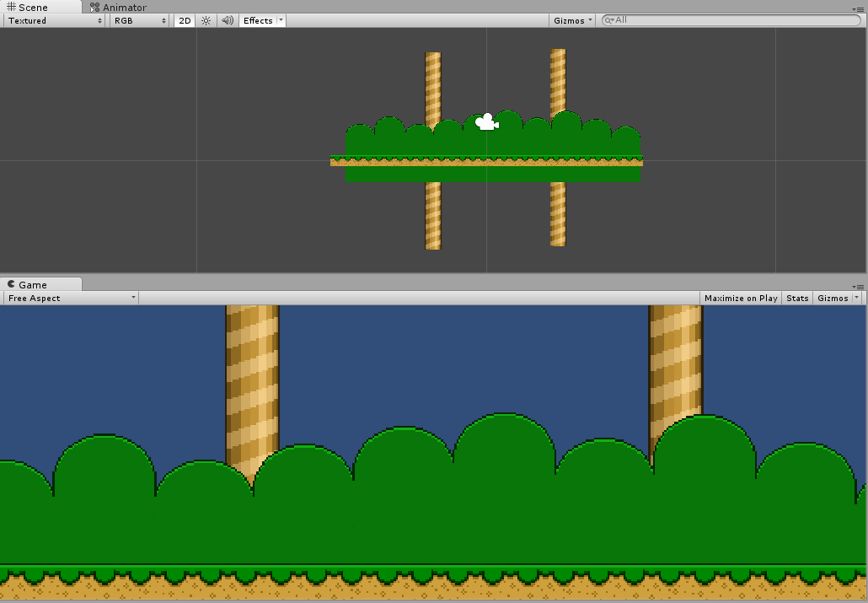The width and height of the screenshot is (868, 603).
Task: Open the Scene panel options menu icon
Action: pos(858,8)
